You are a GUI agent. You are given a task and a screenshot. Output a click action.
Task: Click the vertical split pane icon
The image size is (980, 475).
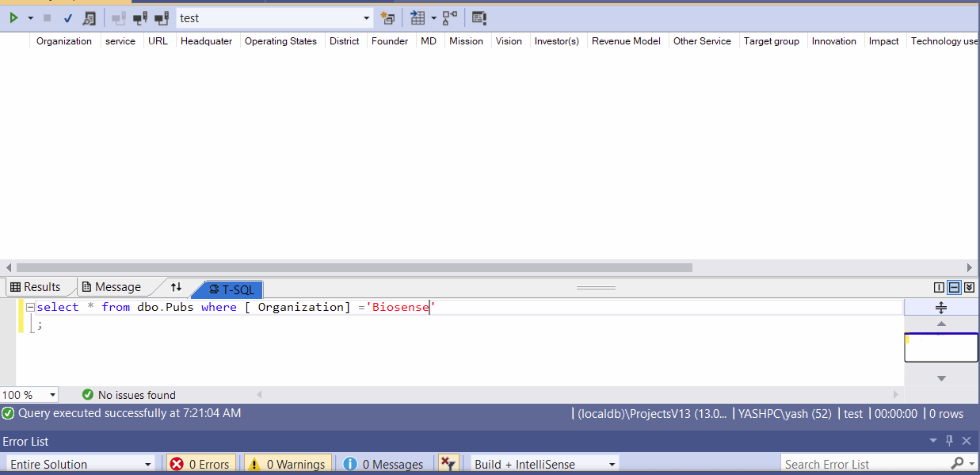pyautogui.click(x=939, y=287)
